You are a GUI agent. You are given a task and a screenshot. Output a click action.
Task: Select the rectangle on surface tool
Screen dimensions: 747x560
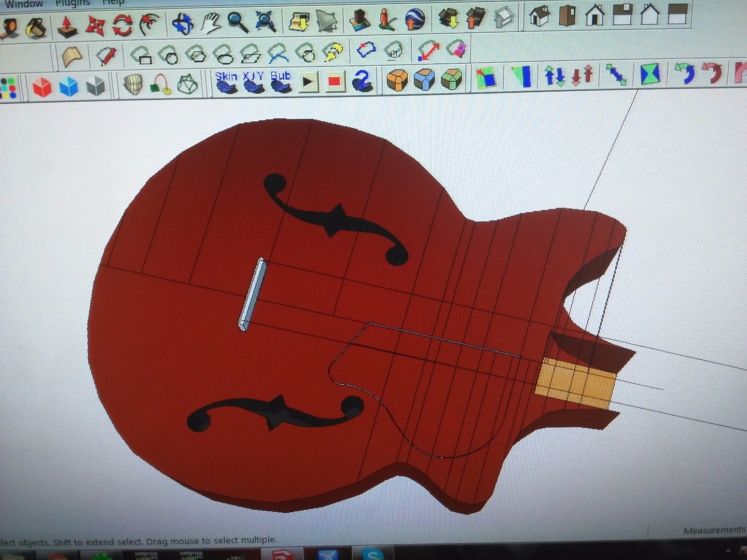click(x=141, y=54)
